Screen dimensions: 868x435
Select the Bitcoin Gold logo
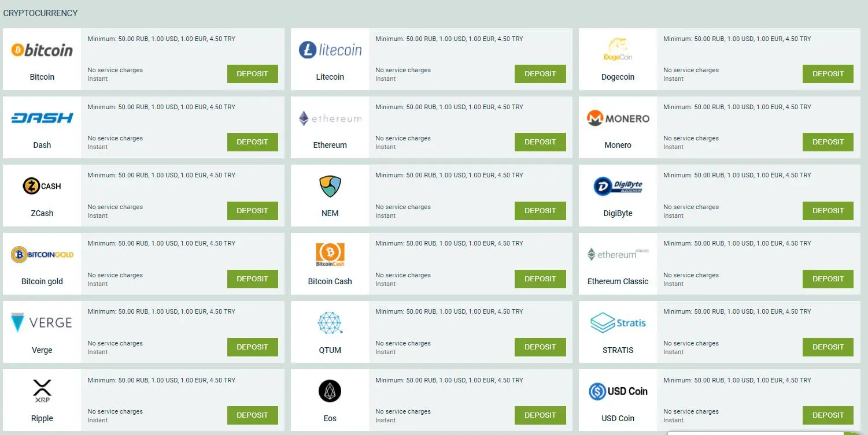pyautogui.click(x=42, y=254)
